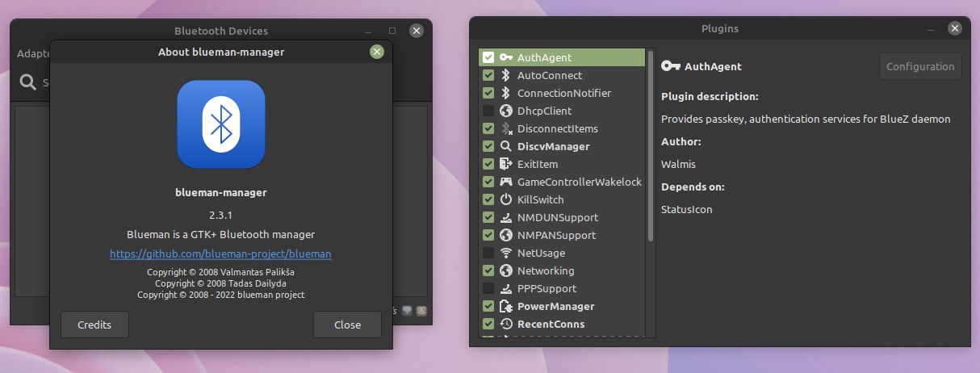Select the ExitItem plugin name
Image resolution: width=980 pixels, height=373 pixels.
(x=538, y=164)
